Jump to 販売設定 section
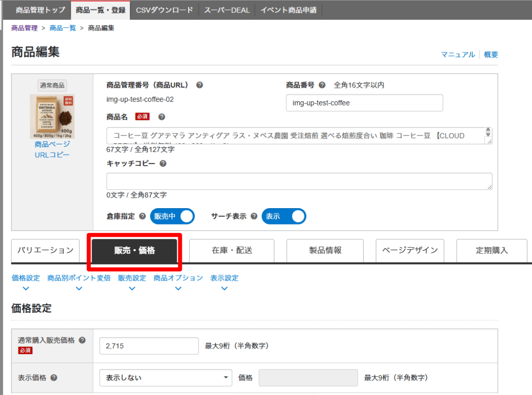Viewport: 532px width, 395px height. [x=132, y=282]
